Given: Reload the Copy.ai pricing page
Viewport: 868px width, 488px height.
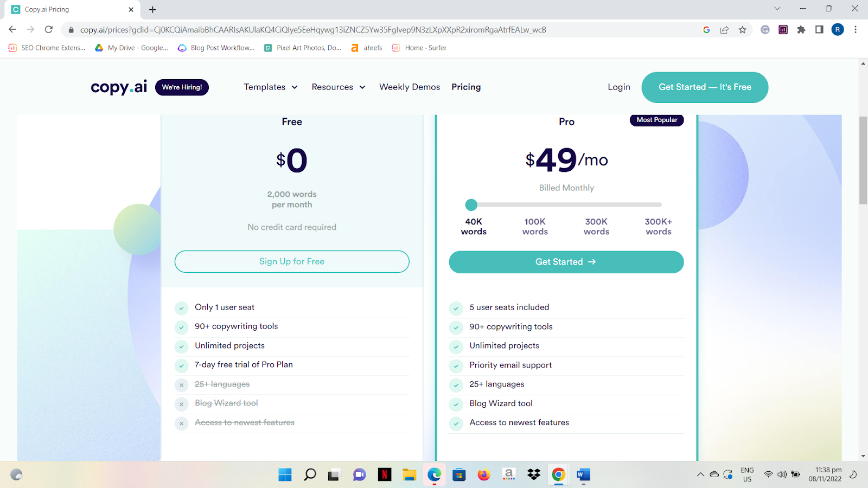Looking at the screenshot, I should (49, 30).
